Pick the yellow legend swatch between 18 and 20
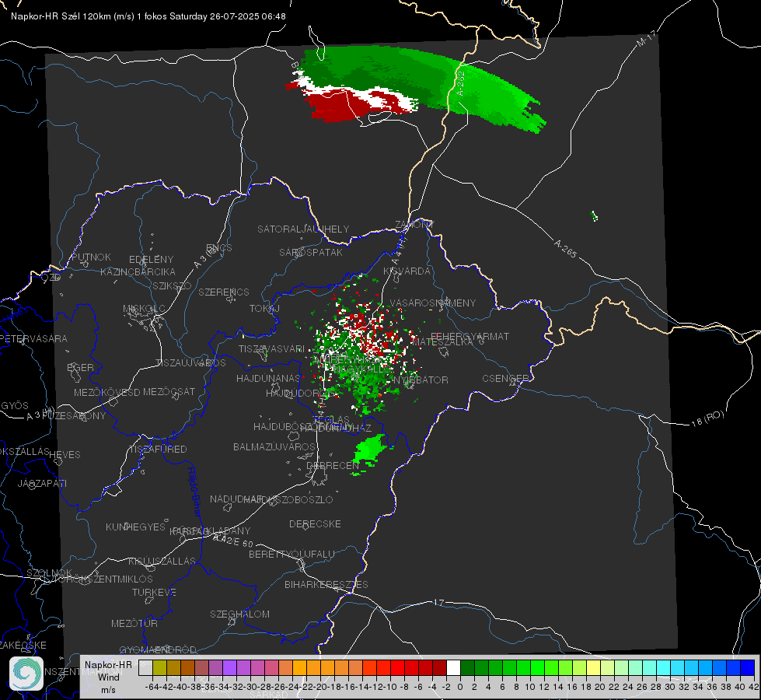761x700 pixels. 594,667
